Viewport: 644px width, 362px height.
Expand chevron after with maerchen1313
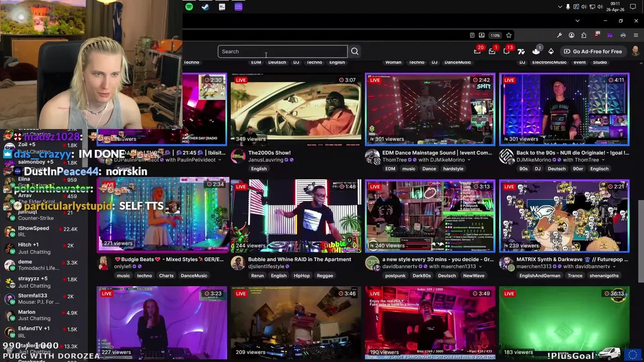pyautogui.click(x=480, y=266)
